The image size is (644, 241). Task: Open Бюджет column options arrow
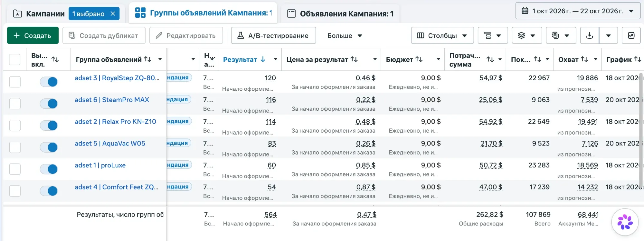pyautogui.click(x=438, y=59)
